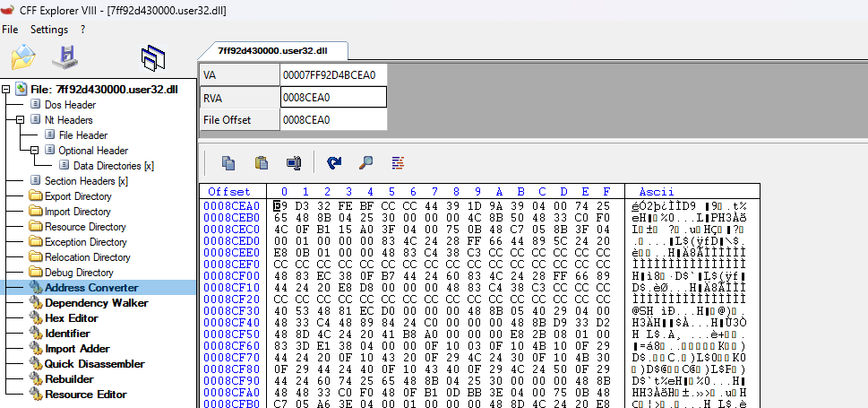This screenshot has height=408, width=868.
Task: Select Rebuilder in the tree
Action: 70,378
